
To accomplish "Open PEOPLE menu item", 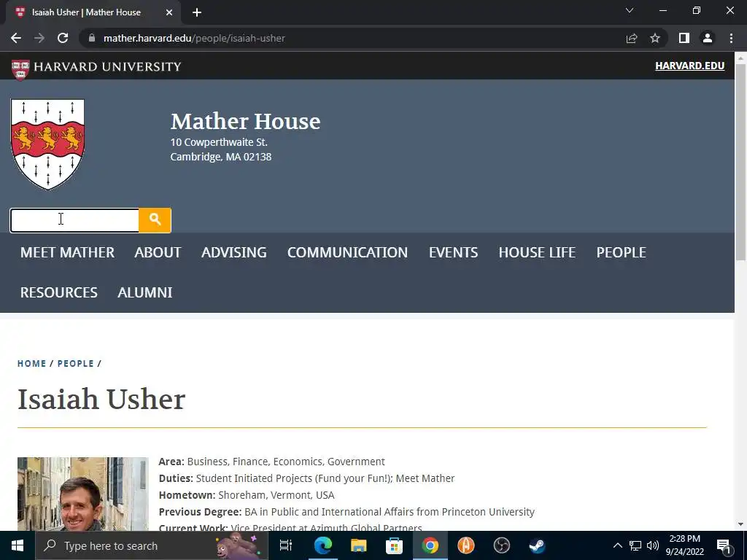I will pyautogui.click(x=622, y=252).
